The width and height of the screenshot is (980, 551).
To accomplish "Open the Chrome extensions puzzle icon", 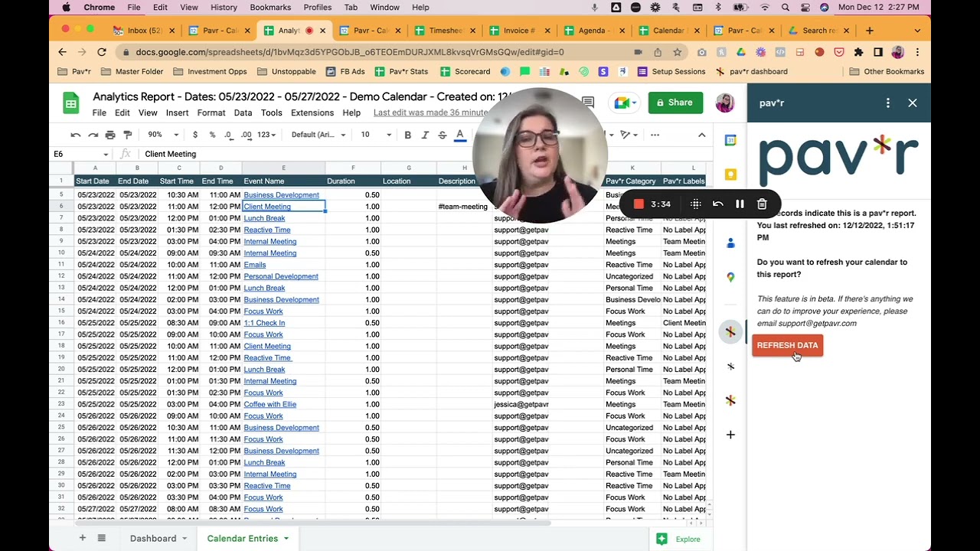I will coord(858,52).
